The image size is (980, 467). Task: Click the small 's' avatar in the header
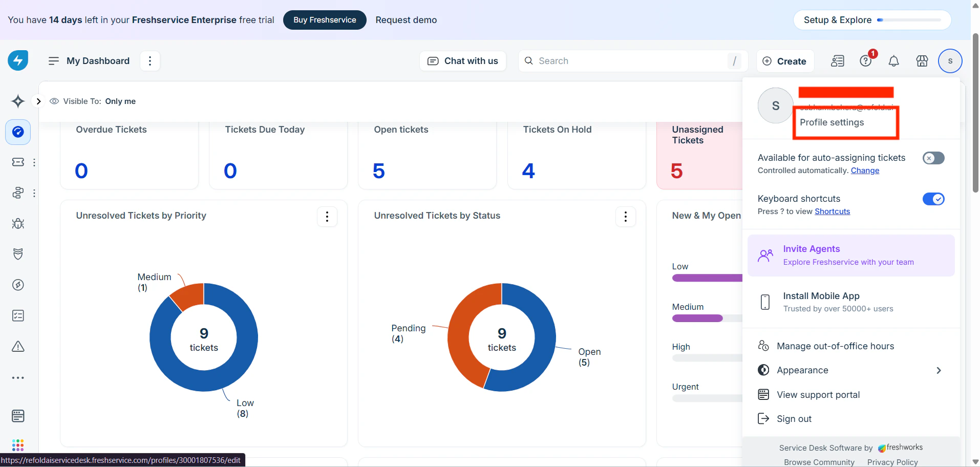pyautogui.click(x=950, y=61)
